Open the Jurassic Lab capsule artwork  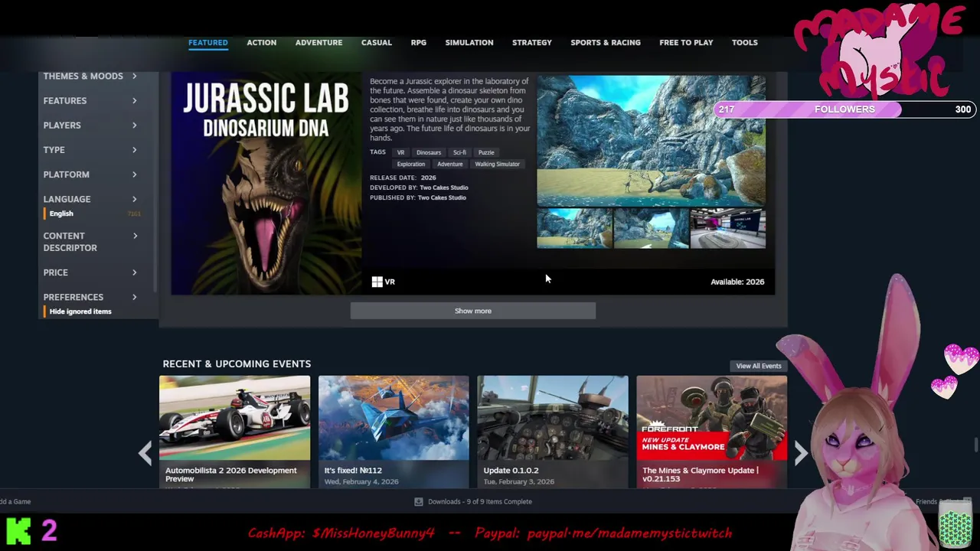point(266,184)
